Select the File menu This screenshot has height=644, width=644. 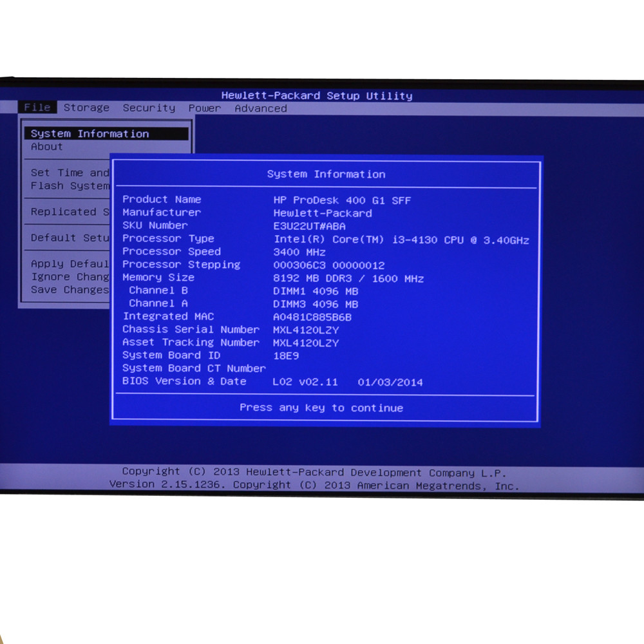pyautogui.click(x=37, y=107)
